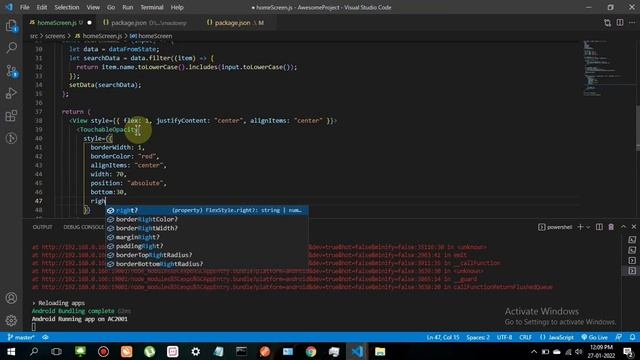Open the src breadcrumb dropdown

click(33, 36)
